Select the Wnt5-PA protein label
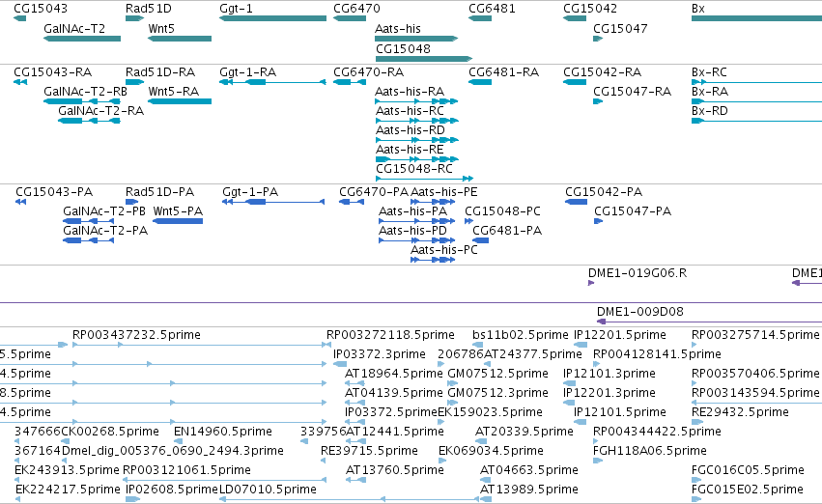The width and height of the screenshot is (822, 504). pyautogui.click(x=178, y=211)
